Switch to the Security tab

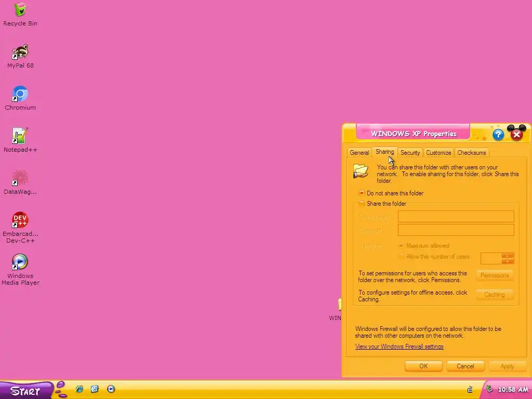pyautogui.click(x=410, y=153)
